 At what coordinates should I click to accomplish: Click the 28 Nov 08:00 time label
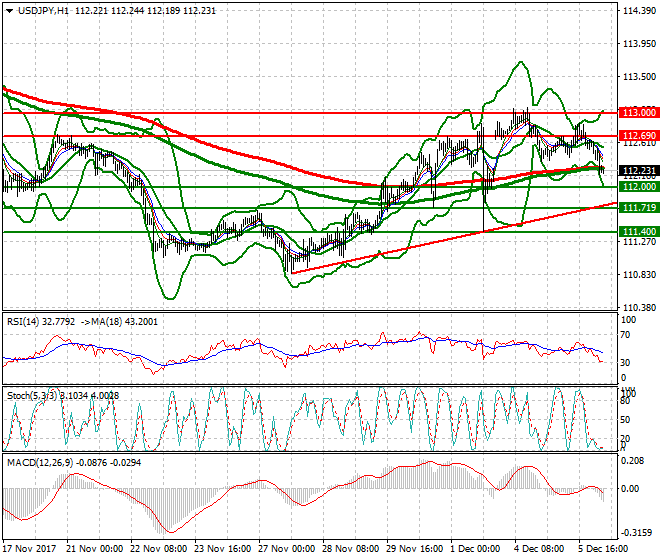point(351,549)
